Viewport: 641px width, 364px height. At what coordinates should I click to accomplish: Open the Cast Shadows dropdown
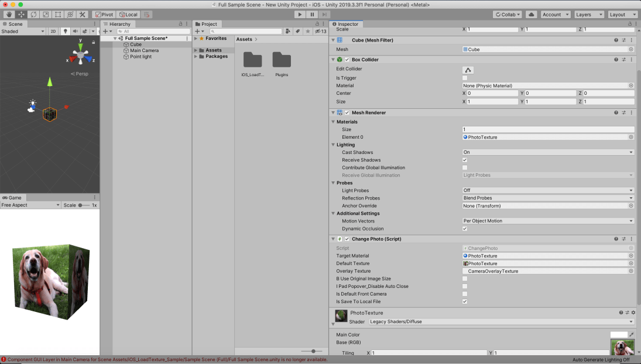547,152
